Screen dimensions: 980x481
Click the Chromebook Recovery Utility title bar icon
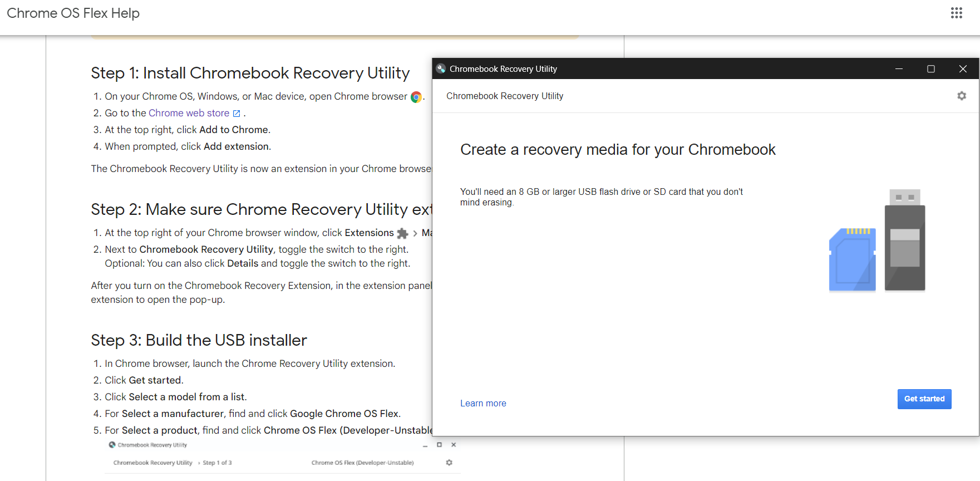click(441, 68)
